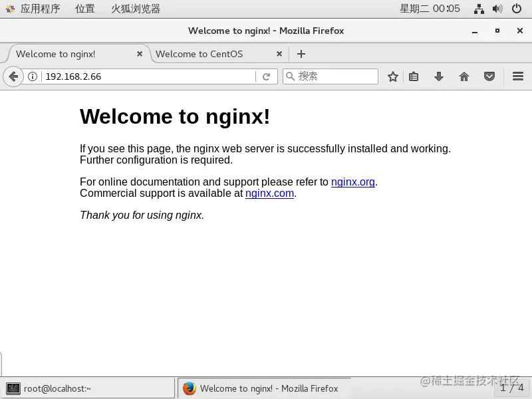The image size is (532, 399).
Task: Open the network status tray icon
Action: pyautogui.click(x=479, y=9)
